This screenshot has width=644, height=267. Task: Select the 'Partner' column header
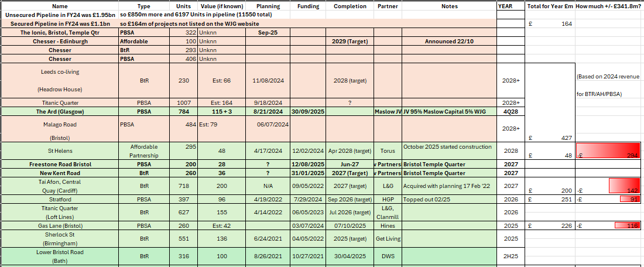click(388, 6)
